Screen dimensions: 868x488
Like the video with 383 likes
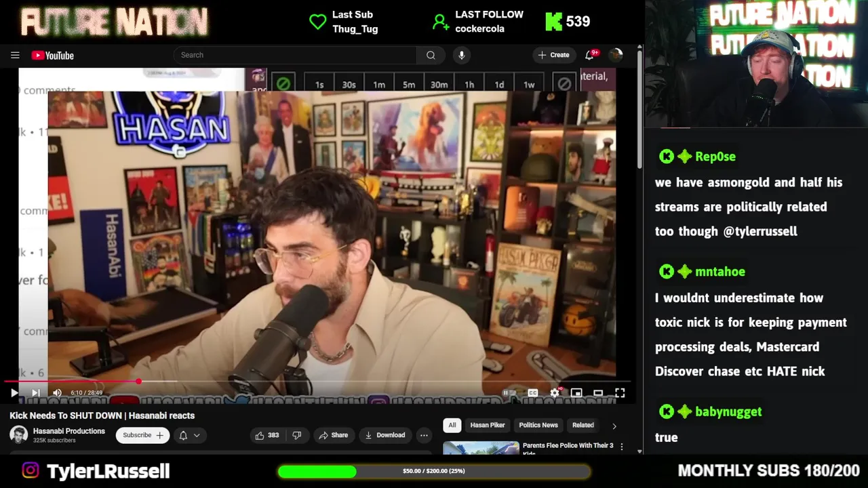coord(267,435)
